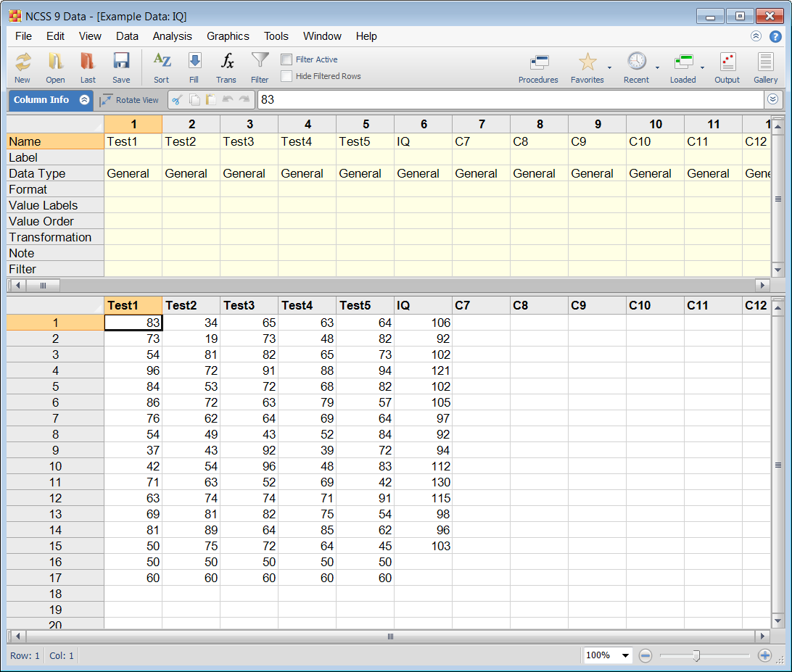
Task: Open the Window menu
Action: [322, 36]
